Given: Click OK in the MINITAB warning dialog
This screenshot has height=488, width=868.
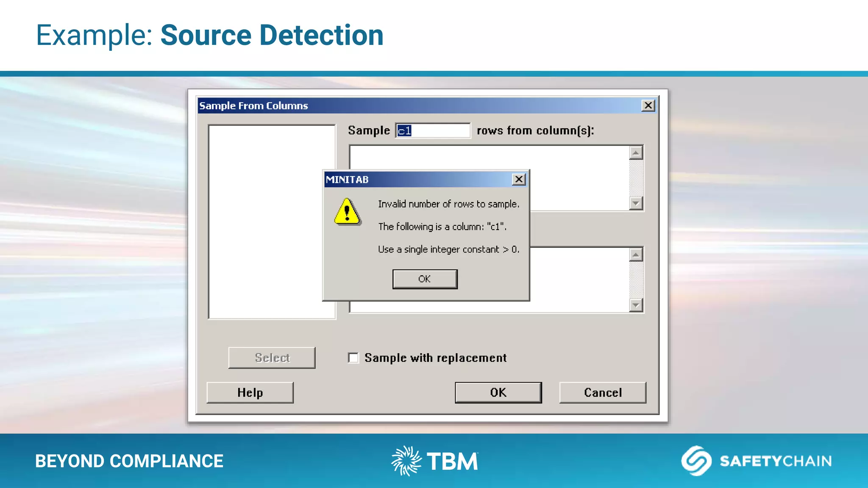Looking at the screenshot, I should pyautogui.click(x=425, y=279).
